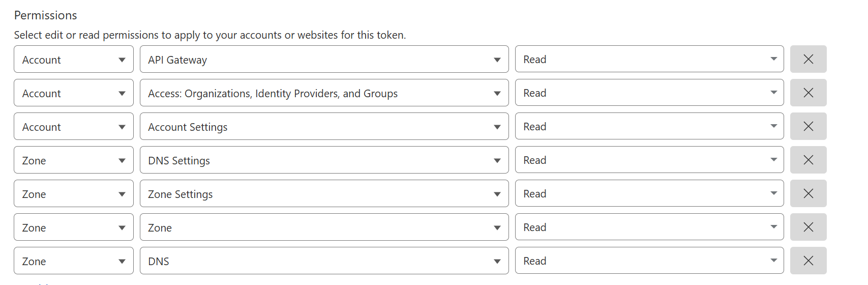868x285 pixels.
Task: Remove the Zone permission row
Action: pos(808,227)
